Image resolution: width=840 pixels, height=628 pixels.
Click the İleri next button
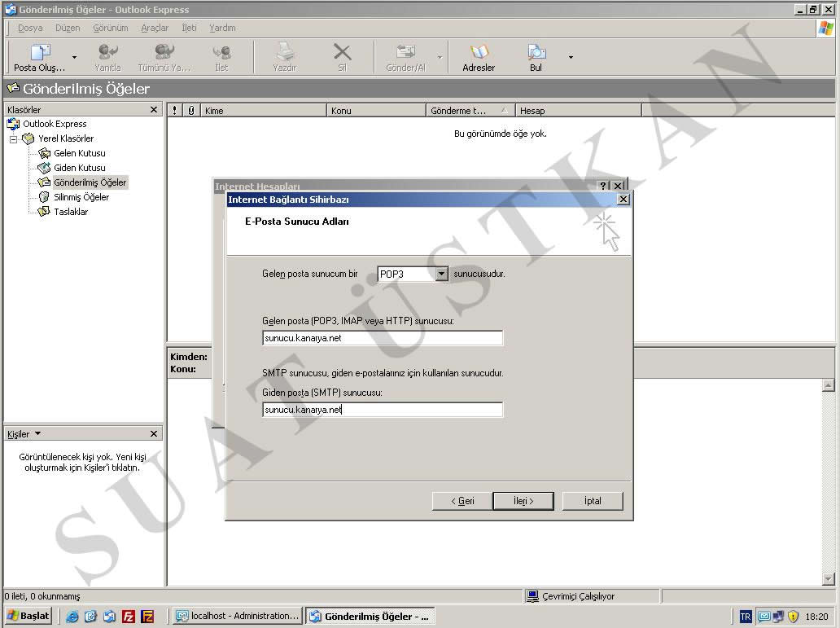tap(523, 501)
